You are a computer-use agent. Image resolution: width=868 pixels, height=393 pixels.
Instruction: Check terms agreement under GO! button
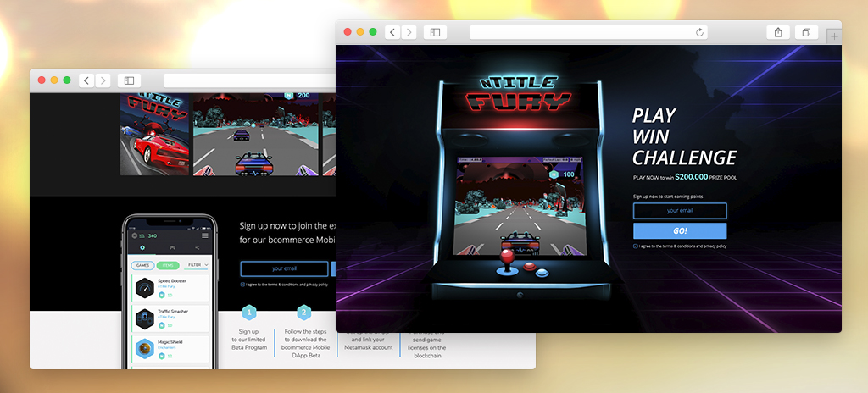(x=636, y=246)
